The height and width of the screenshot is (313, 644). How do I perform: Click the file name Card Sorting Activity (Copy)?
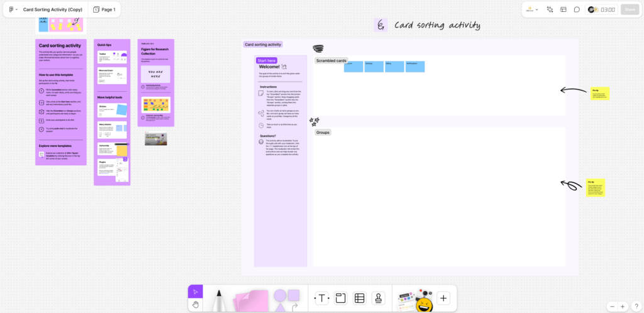click(x=53, y=9)
